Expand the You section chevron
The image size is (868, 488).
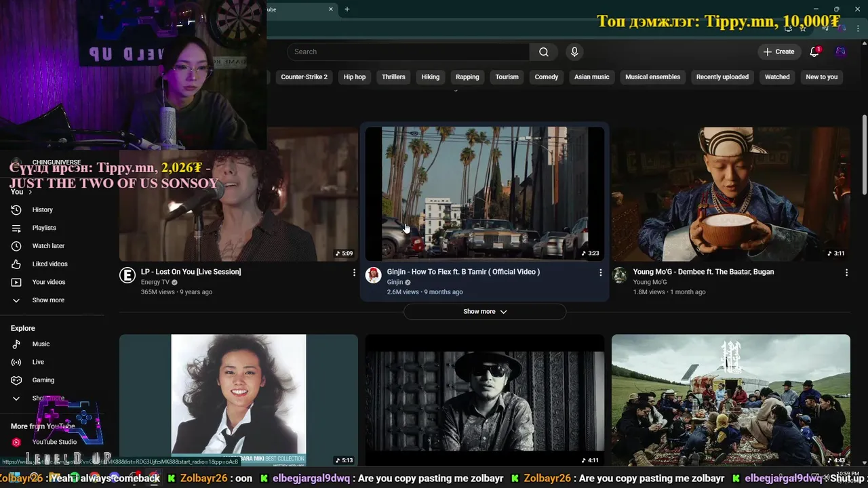[30, 192]
